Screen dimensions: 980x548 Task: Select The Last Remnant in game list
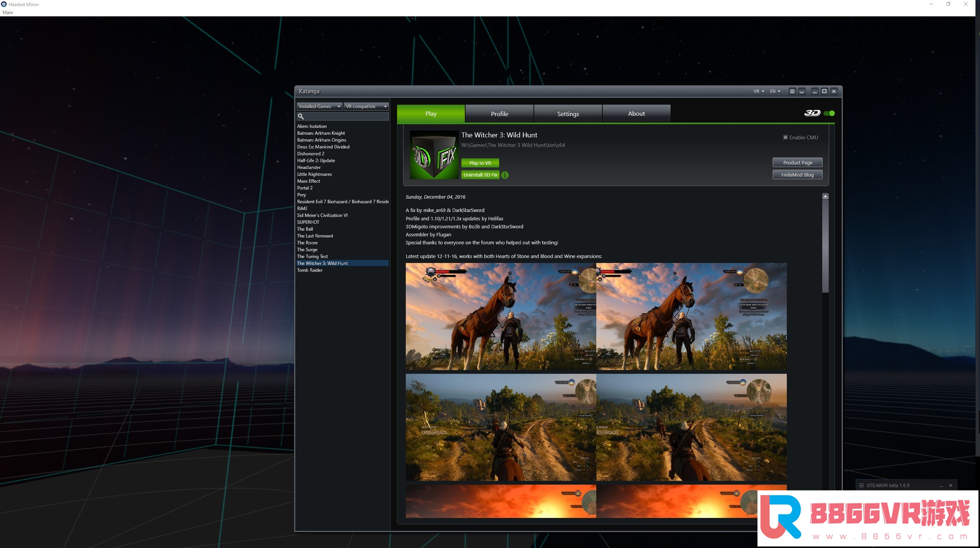point(342,236)
